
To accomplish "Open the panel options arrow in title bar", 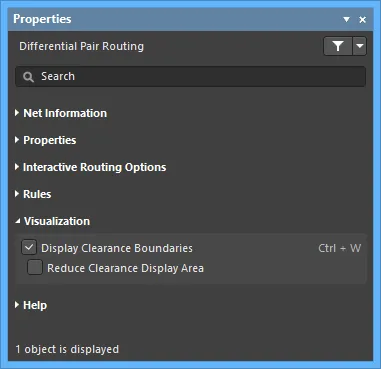I will click(347, 20).
